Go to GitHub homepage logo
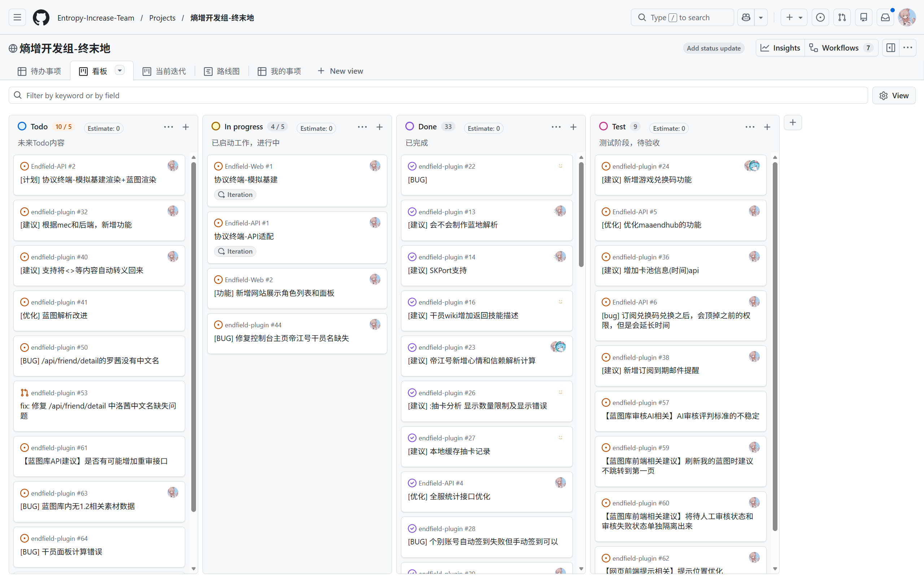 coord(41,18)
